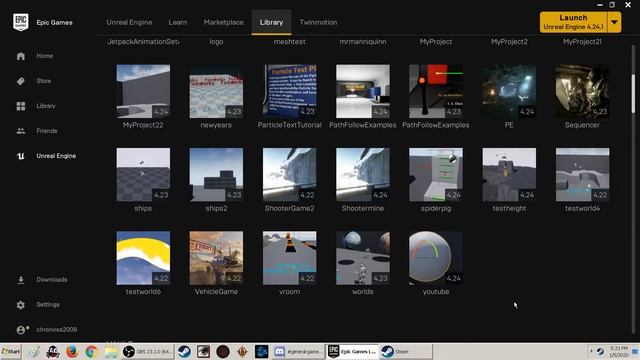
Task: Select the ships project thumbnail
Action: (143, 175)
